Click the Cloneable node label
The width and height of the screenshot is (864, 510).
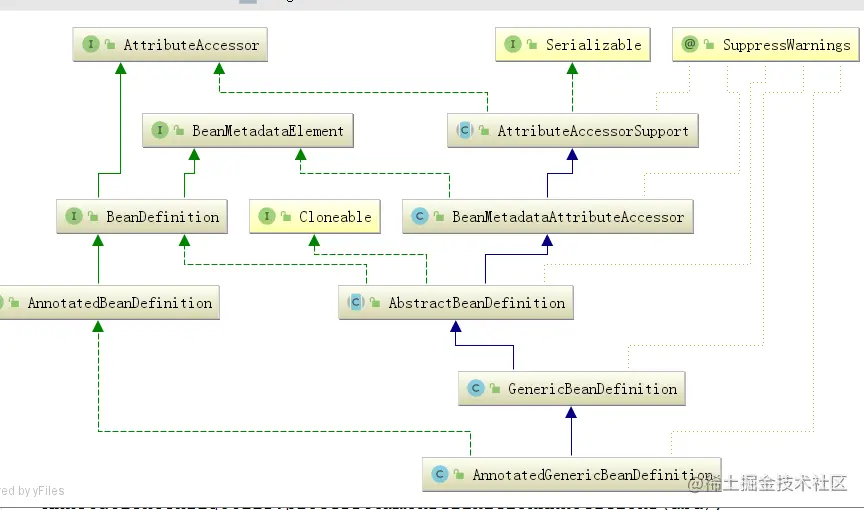[335, 217]
